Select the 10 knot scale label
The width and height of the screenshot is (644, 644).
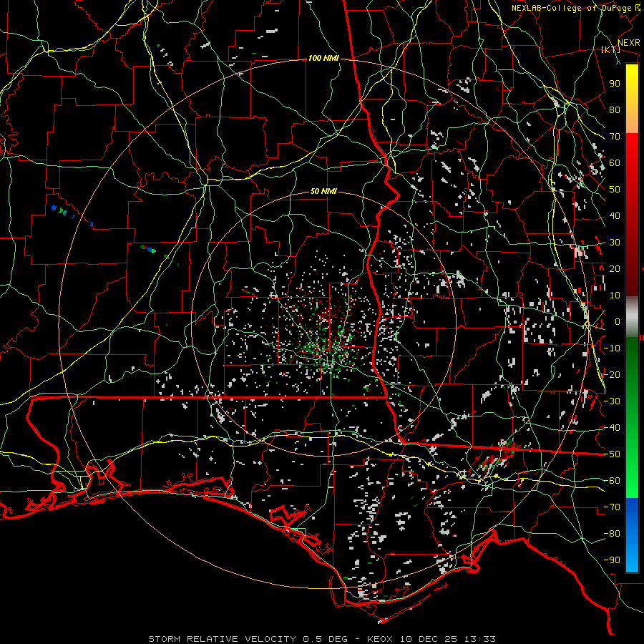(x=615, y=296)
